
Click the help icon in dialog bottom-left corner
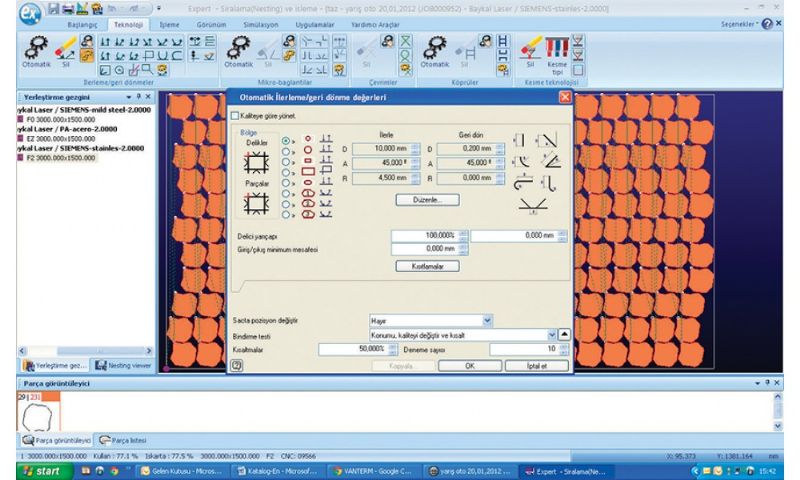coord(237,365)
